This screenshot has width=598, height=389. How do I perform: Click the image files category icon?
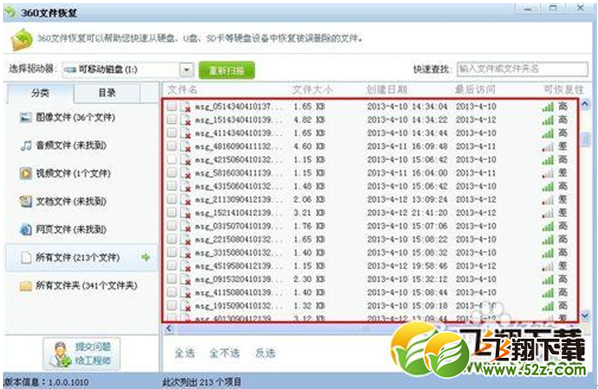coord(26,117)
